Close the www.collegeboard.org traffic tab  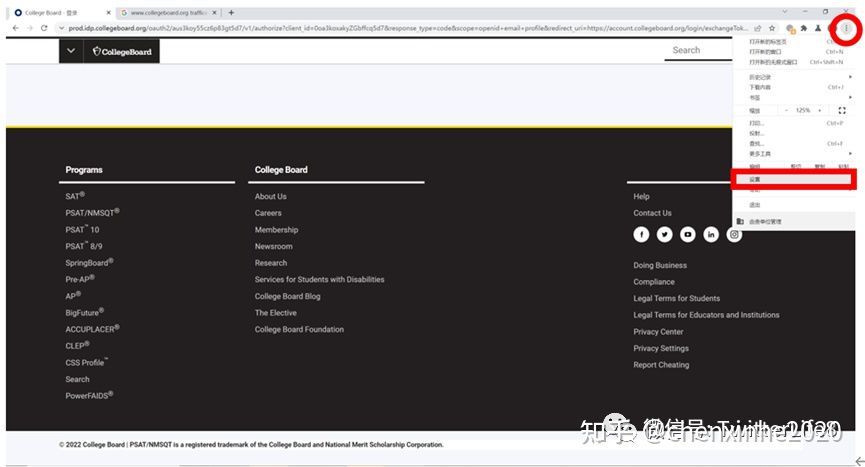[x=215, y=12]
